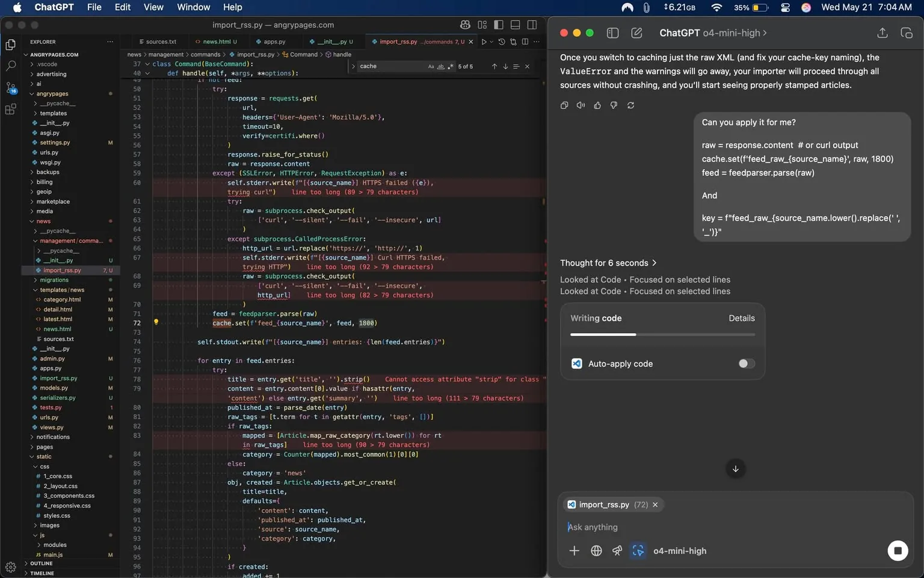The width and height of the screenshot is (924, 578).
Task: Toggle whole word matching in find widget
Action: [440, 66]
